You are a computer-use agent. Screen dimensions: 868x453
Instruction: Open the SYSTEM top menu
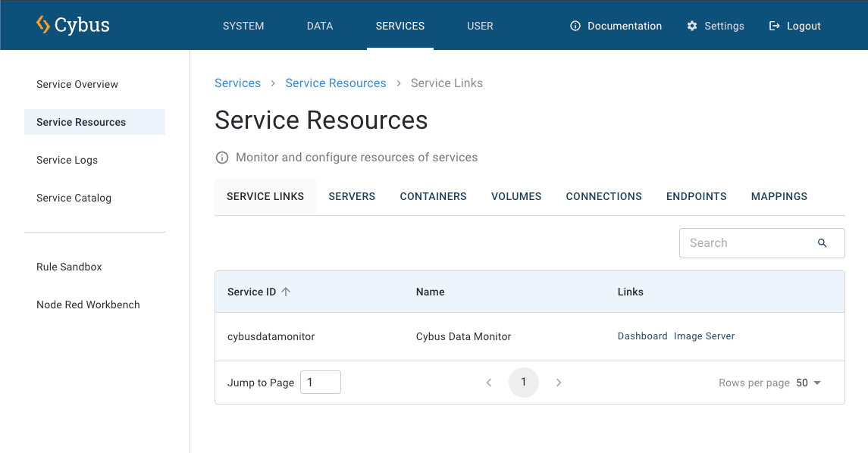pos(243,26)
